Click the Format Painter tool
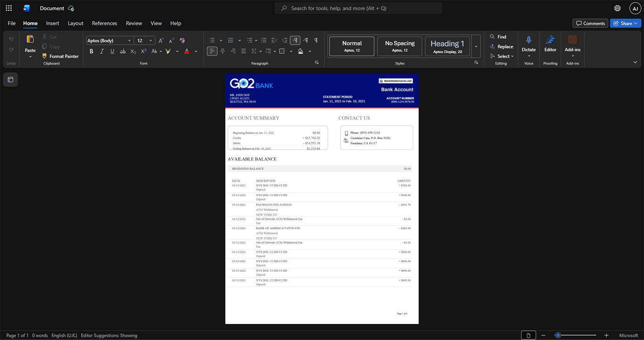This screenshot has height=340, width=644. pyautogui.click(x=60, y=56)
